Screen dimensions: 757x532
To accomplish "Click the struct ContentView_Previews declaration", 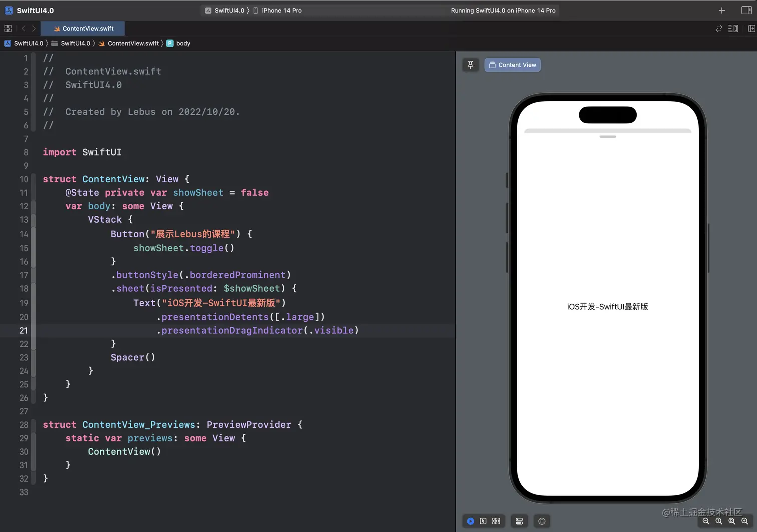I will (173, 425).
